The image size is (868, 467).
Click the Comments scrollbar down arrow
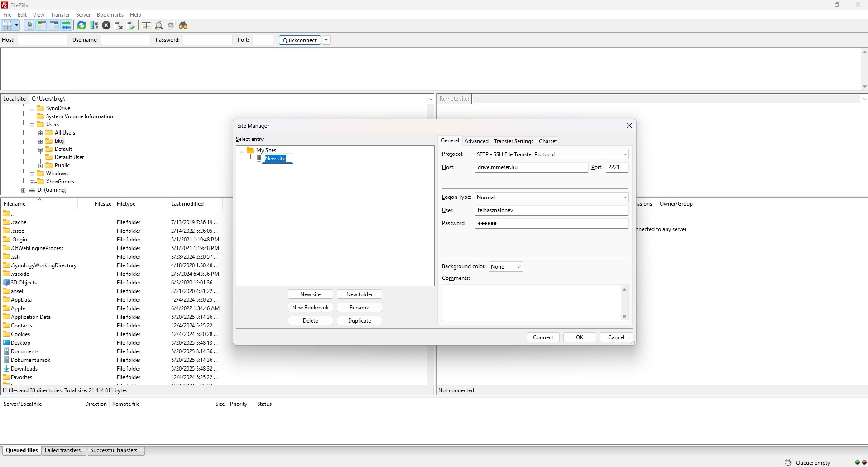point(624,317)
